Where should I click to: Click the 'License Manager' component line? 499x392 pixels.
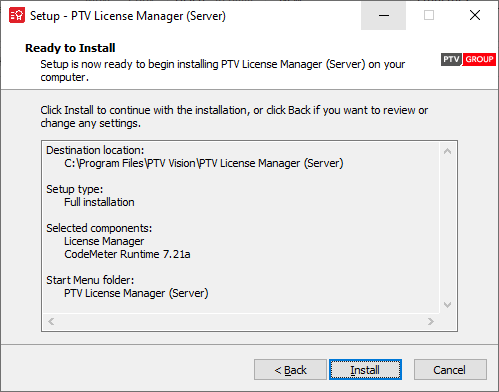pos(104,241)
